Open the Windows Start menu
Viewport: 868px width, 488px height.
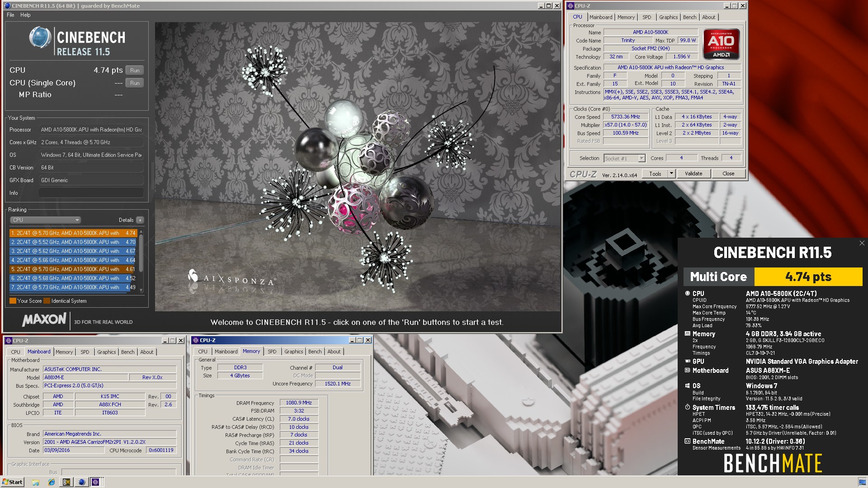(x=13, y=482)
